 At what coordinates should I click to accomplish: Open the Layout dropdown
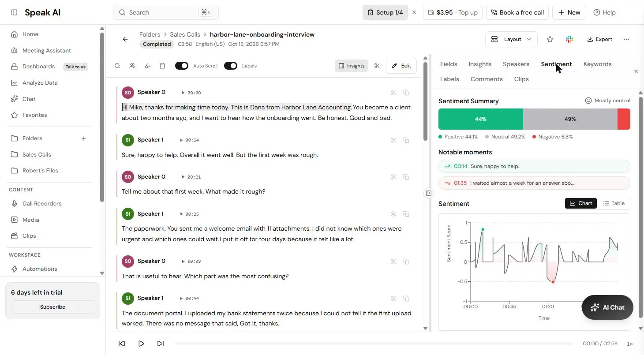[x=511, y=39]
